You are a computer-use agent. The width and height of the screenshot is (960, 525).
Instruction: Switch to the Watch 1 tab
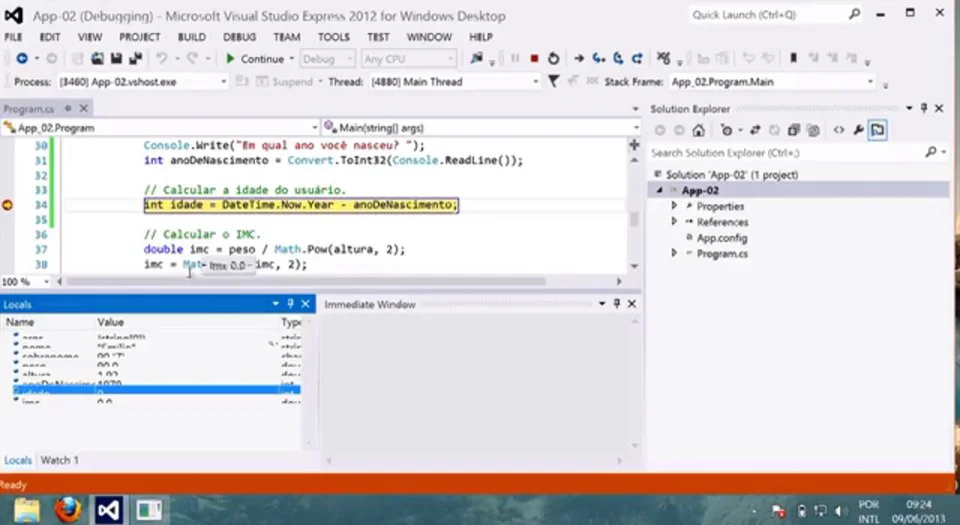click(59, 460)
